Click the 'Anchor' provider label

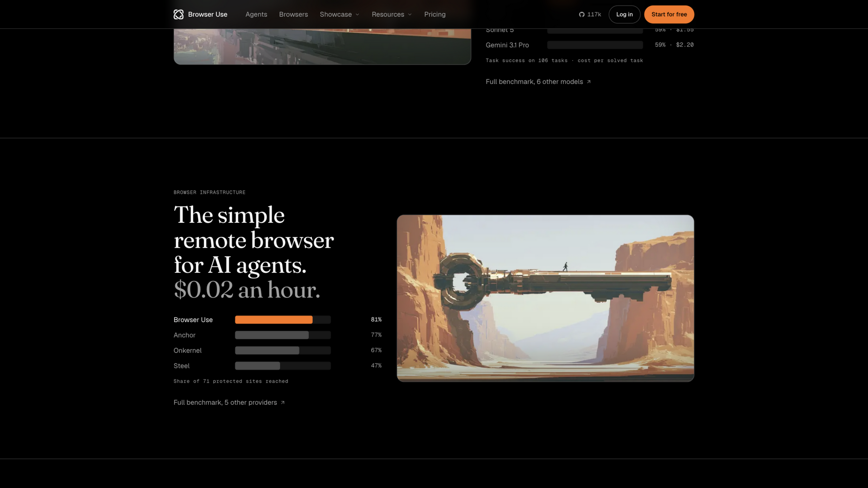pos(184,335)
